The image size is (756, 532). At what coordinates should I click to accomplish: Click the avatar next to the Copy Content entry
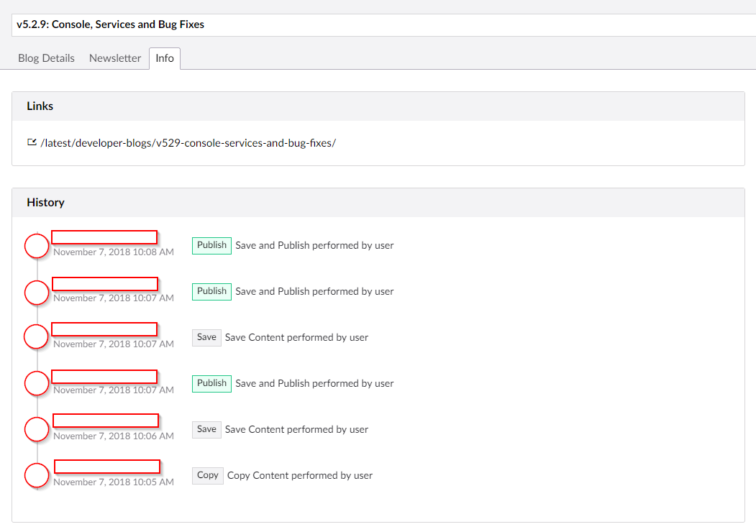click(37, 475)
